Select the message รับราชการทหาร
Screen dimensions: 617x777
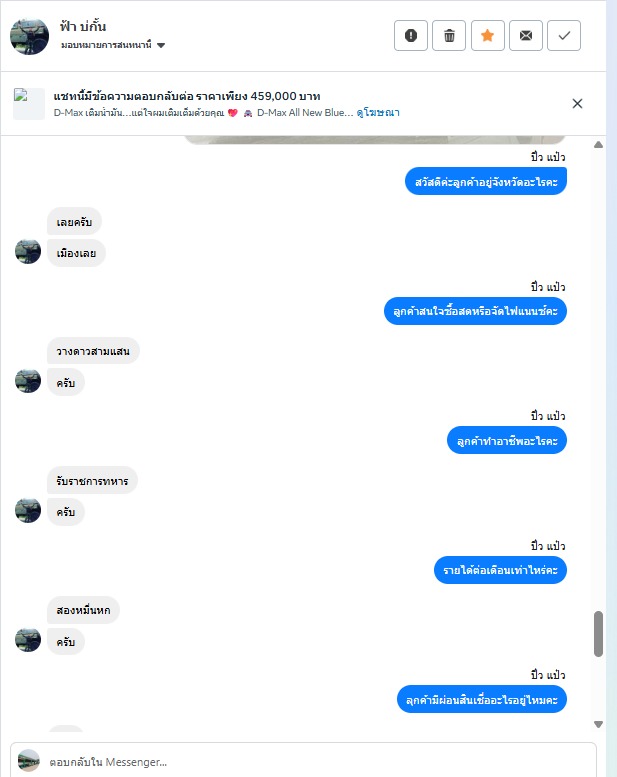(x=92, y=481)
